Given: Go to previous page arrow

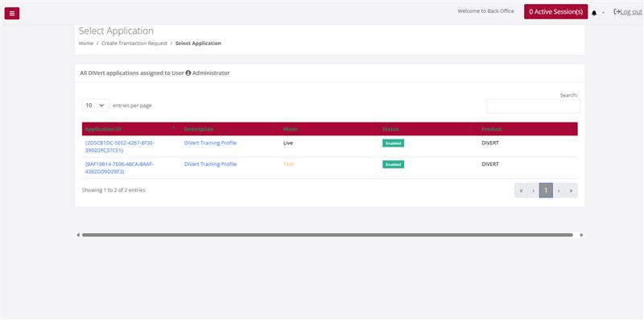Looking at the screenshot, I should coord(533,190).
